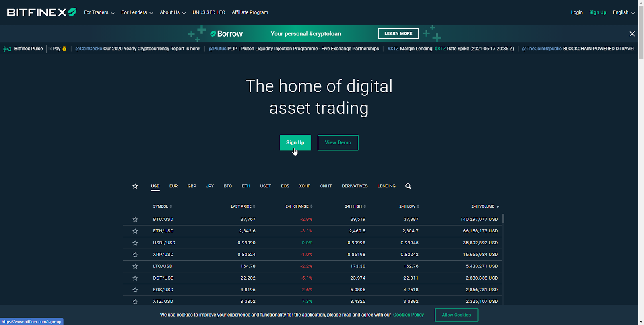Close the Borrow banner

(x=632, y=34)
